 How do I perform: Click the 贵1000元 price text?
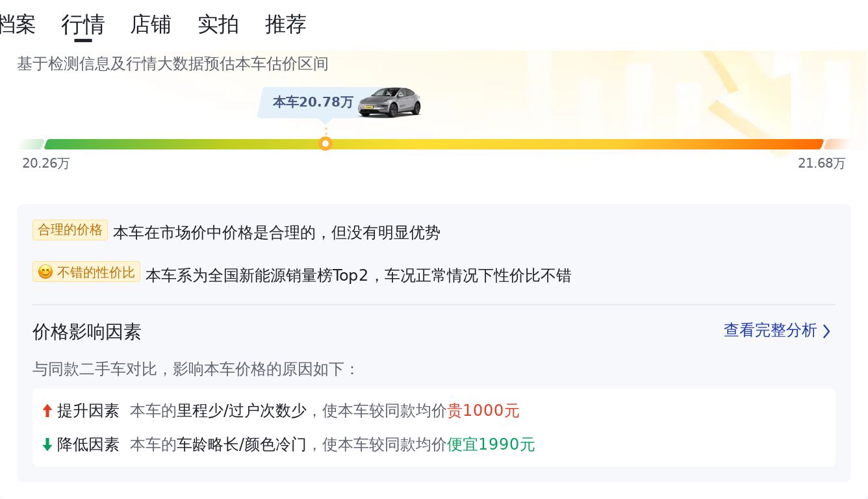pyautogui.click(x=483, y=411)
